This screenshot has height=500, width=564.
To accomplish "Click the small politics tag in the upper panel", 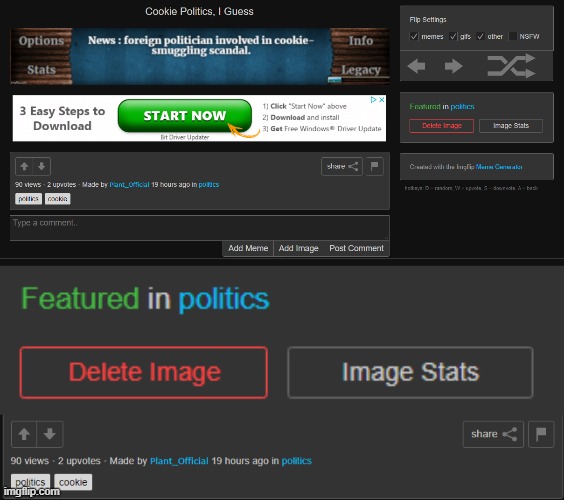I will [28, 199].
